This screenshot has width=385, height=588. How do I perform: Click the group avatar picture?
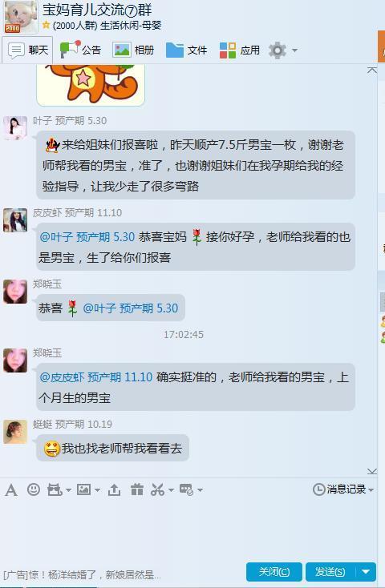pos(21,17)
